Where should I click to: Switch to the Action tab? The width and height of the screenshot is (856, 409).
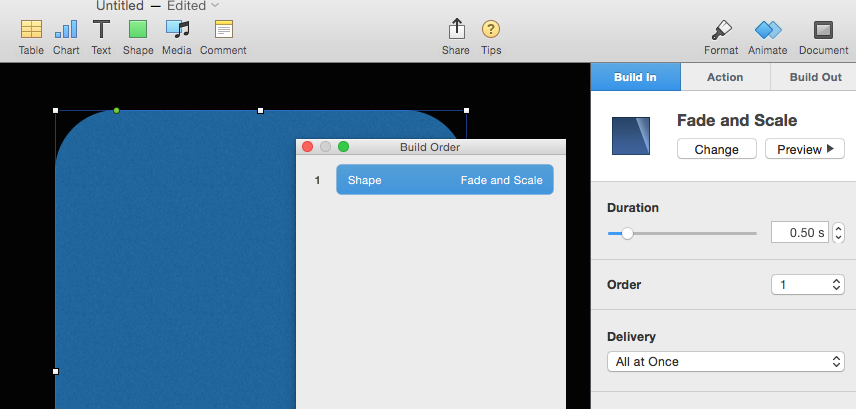725,77
